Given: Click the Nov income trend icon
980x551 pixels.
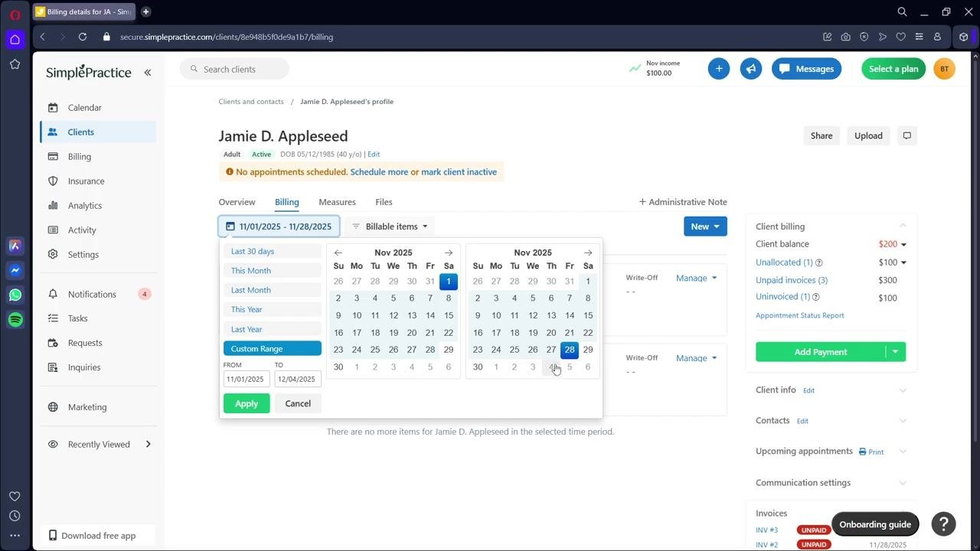Looking at the screenshot, I should click(x=635, y=68).
